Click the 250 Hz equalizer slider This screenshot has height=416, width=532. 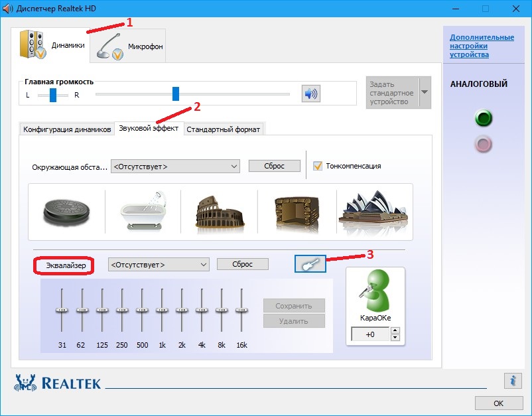pos(122,310)
